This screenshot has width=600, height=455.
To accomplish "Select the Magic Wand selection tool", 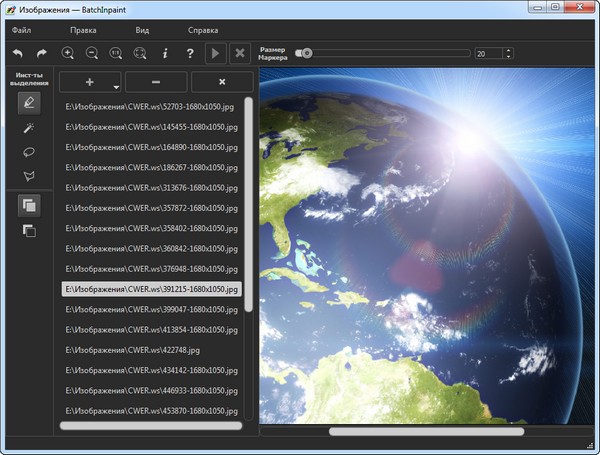I will (29, 127).
